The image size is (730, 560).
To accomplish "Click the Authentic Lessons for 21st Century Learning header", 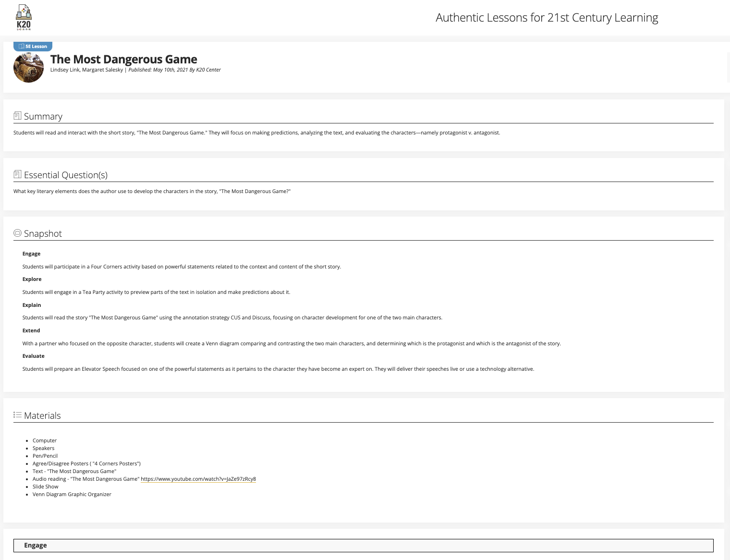I will (547, 18).
